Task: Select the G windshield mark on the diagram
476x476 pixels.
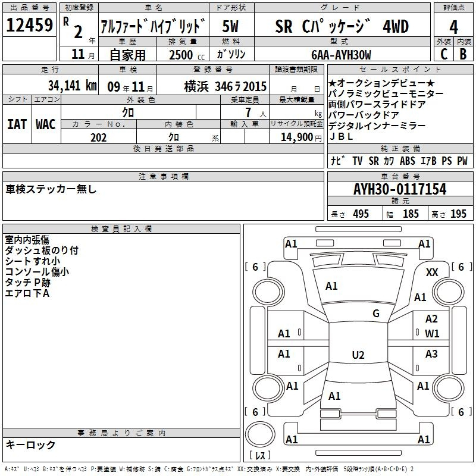Action: coord(376,314)
